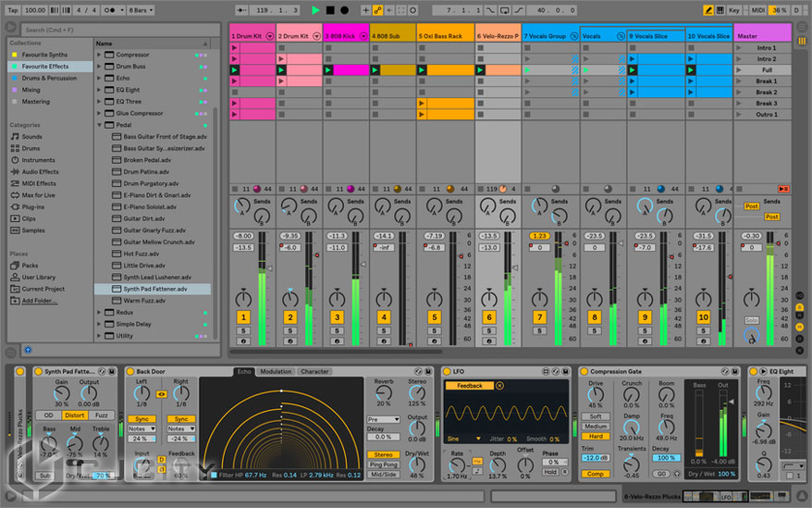Unmap the LFO Feedback target with the X
The image size is (812, 508).
click(499, 386)
